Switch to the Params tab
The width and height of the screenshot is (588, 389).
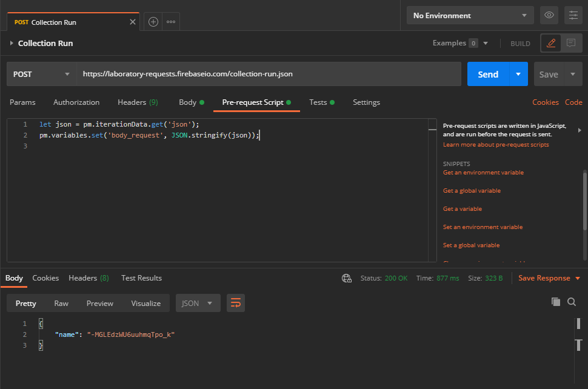tap(22, 102)
